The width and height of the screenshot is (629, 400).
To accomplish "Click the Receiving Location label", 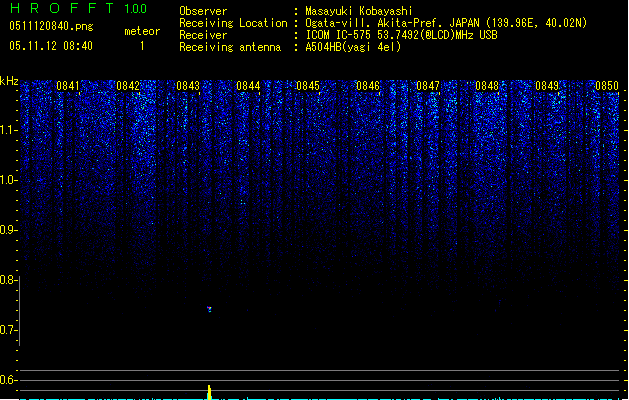I will click(x=233, y=23).
